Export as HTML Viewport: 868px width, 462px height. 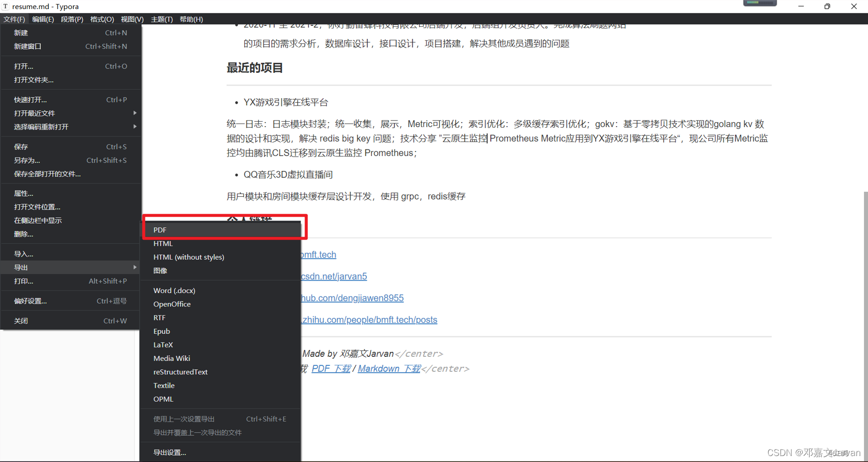[x=221, y=244]
